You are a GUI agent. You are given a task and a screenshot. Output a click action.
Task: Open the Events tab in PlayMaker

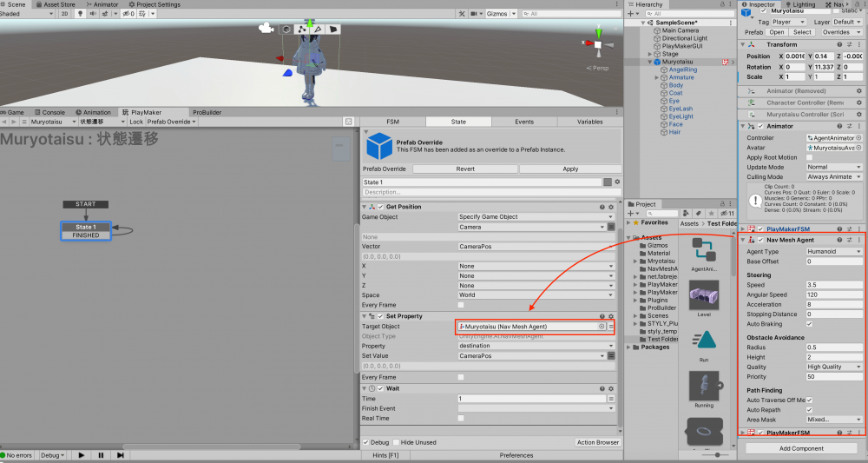524,122
